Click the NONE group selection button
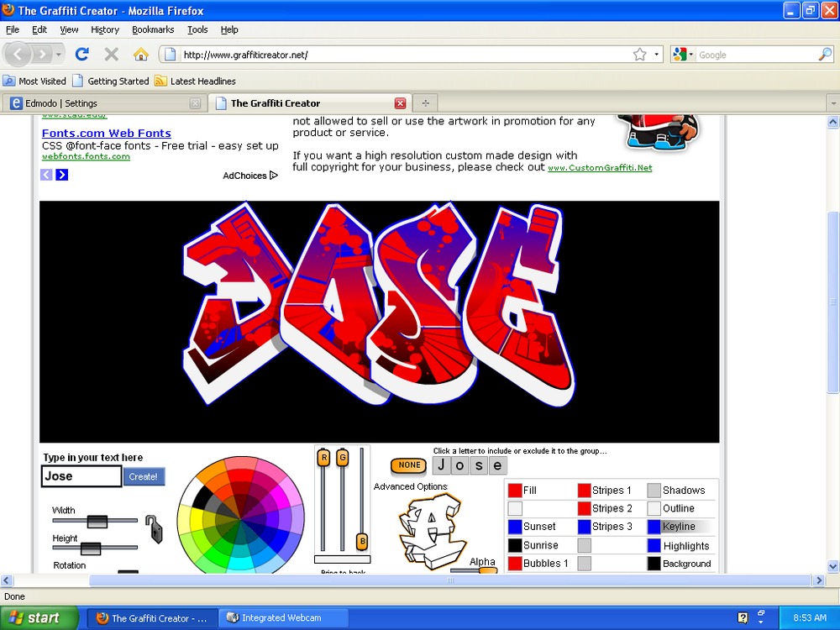Screen dimensions: 840x630 (x=409, y=465)
